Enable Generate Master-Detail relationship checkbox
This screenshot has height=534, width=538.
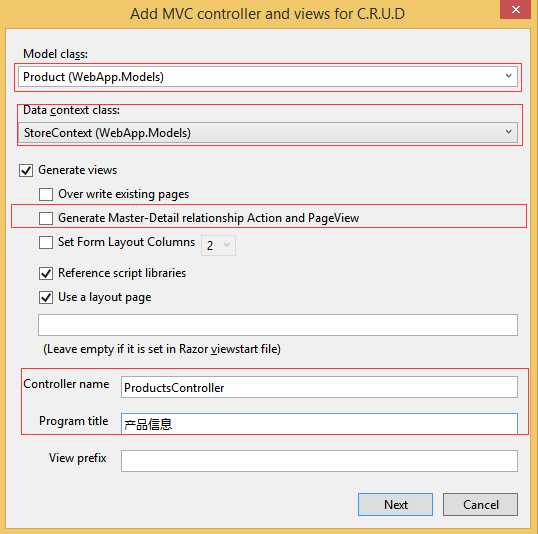(46, 218)
